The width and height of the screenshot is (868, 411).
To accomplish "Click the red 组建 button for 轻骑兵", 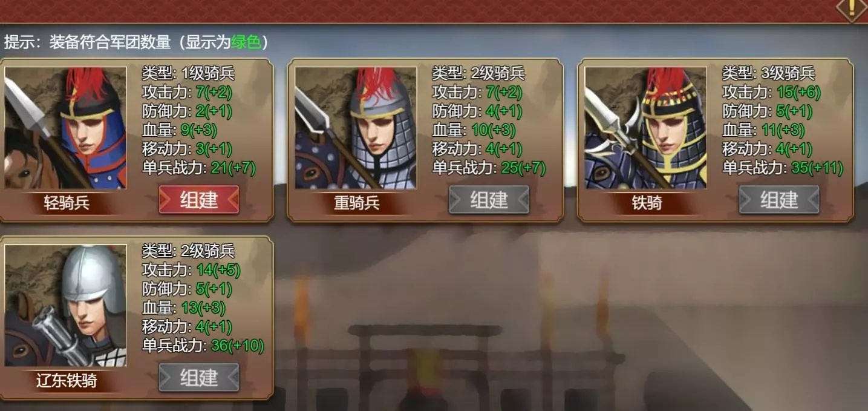I will point(199,200).
